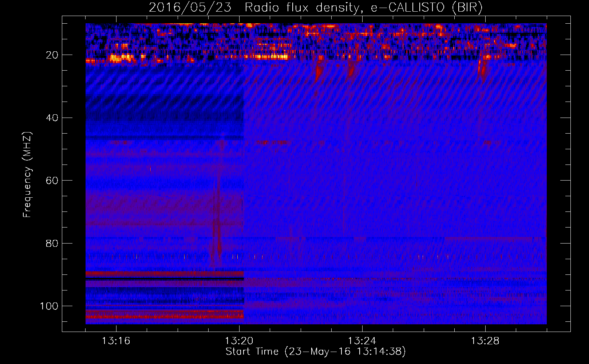Image resolution: width=589 pixels, height=364 pixels.
Task: Click the "Frequency (MHZ)" axis label
Action: tap(28, 174)
